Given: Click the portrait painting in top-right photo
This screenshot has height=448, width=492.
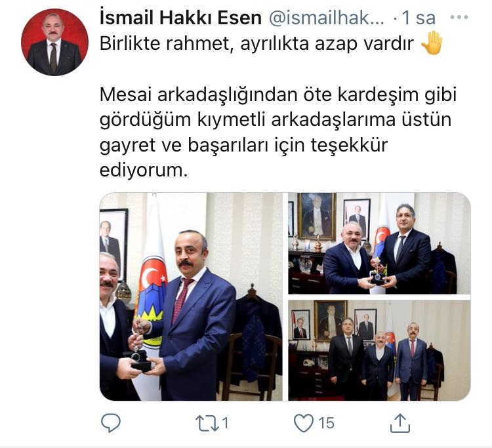Looking at the screenshot, I should 317,216.
